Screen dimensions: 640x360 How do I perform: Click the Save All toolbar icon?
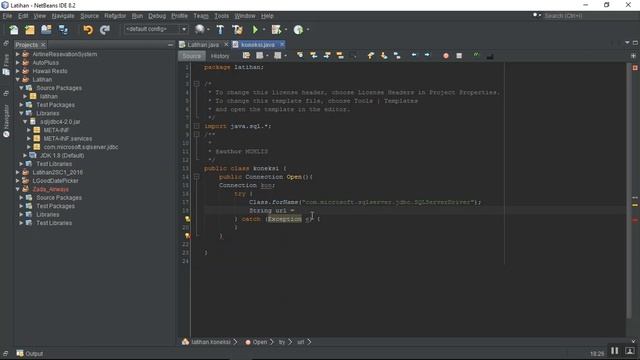pyautogui.click(x=63, y=30)
